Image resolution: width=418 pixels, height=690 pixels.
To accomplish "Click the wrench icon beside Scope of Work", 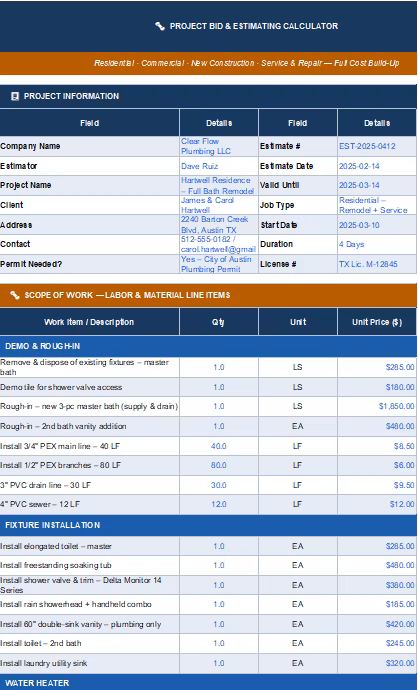I will [x=15, y=295].
